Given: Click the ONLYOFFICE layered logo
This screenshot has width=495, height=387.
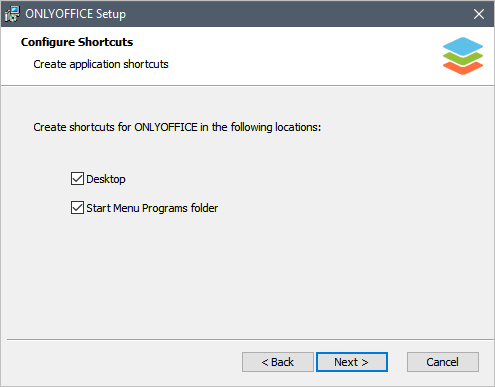Looking at the screenshot, I should [x=463, y=56].
